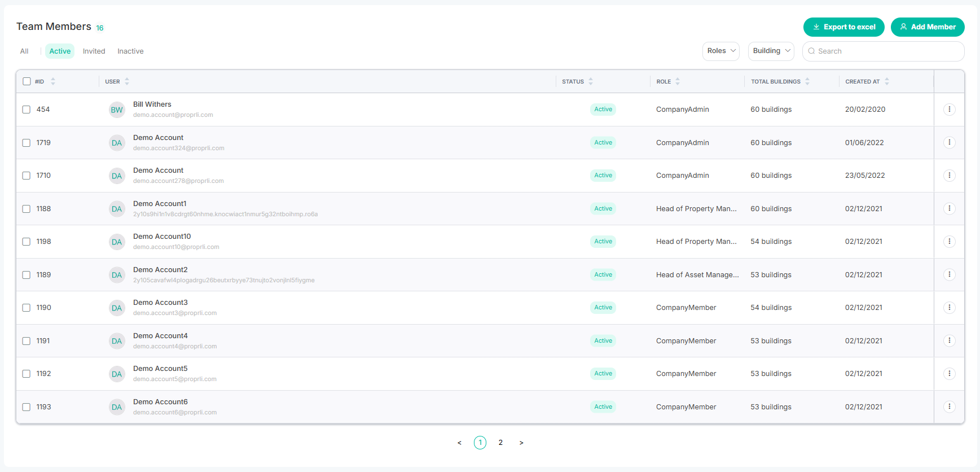Open actions menu for Demo Account4
980x472 pixels.
(x=949, y=340)
